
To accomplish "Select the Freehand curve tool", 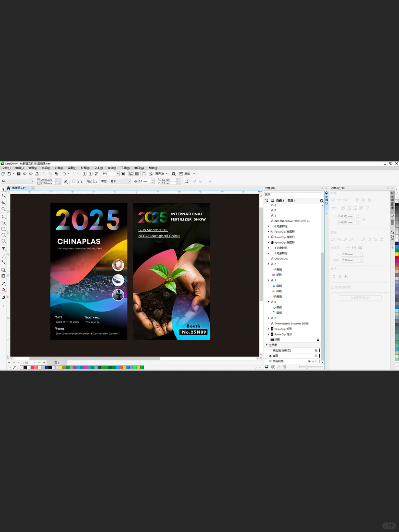I will (3, 216).
